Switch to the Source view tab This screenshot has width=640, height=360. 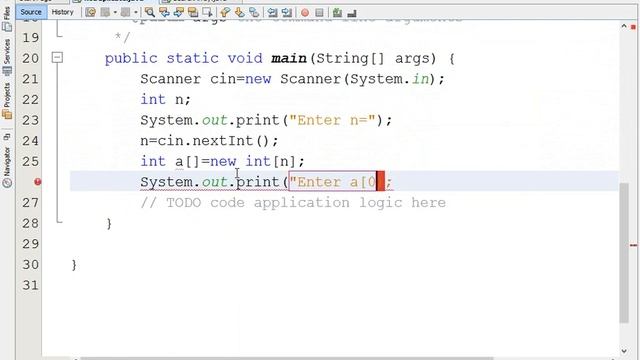pos(31,12)
